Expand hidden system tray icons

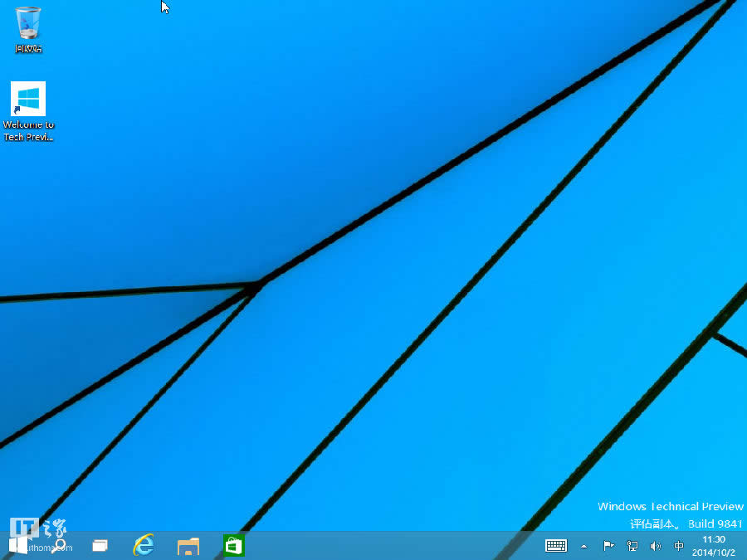click(x=583, y=546)
